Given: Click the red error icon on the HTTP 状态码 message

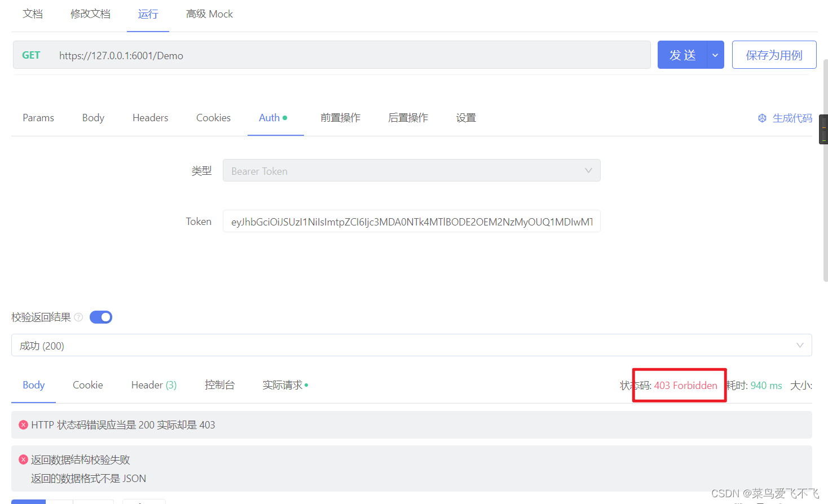Looking at the screenshot, I should (x=23, y=425).
